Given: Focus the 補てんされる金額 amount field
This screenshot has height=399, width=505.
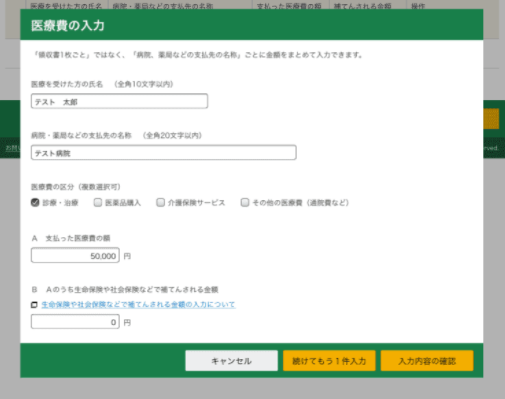Looking at the screenshot, I should (x=75, y=322).
